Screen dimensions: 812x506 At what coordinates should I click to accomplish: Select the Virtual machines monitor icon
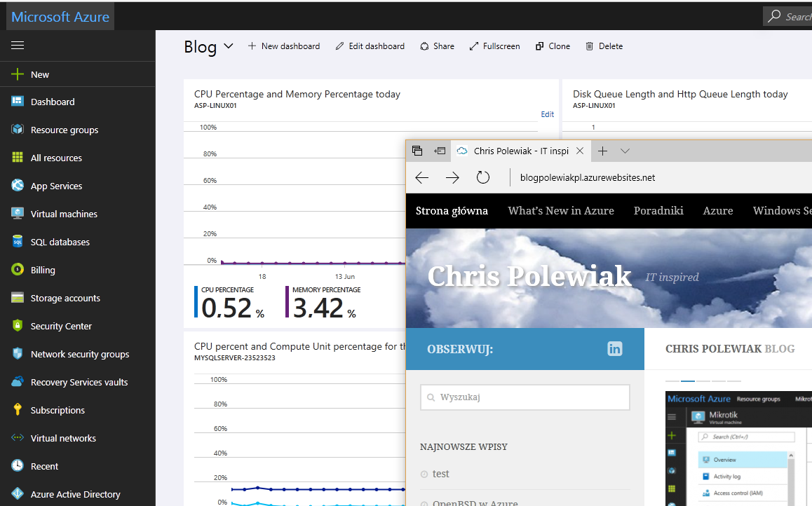point(18,213)
